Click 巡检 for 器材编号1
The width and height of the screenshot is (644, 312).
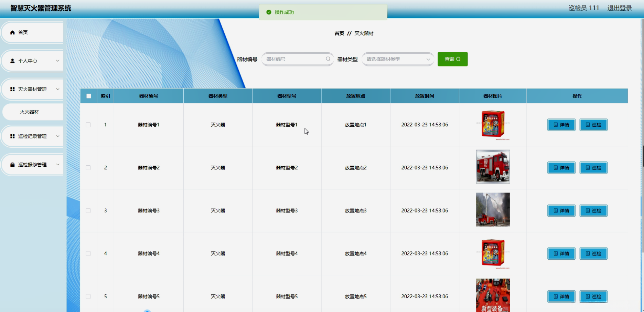(x=593, y=125)
